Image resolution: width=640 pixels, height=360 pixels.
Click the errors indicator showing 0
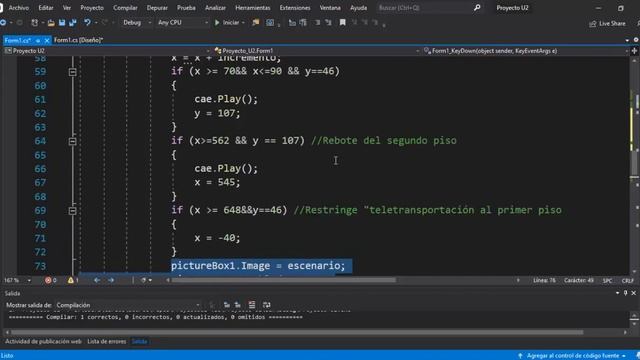pos(51,280)
